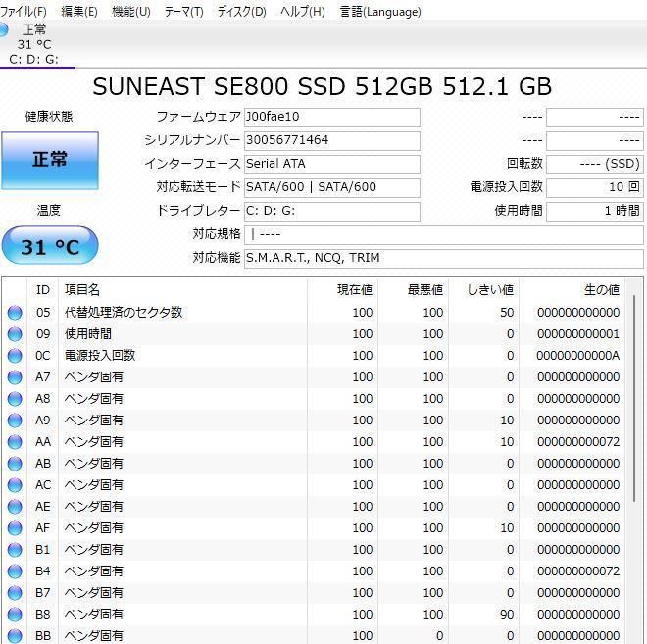Click the SUNEAST SE800 SSD model title
647x644 pixels.
(322, 86)
